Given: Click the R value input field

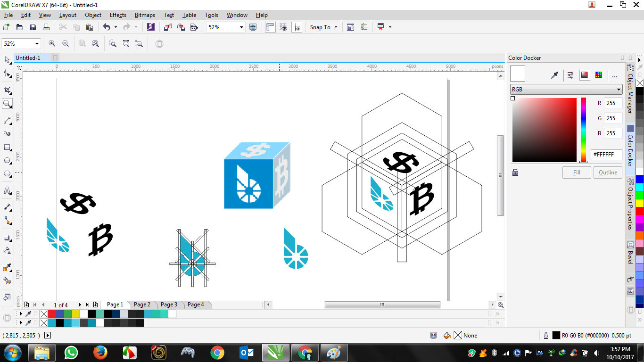Looking at the screenshot, I should coord(613,103).
